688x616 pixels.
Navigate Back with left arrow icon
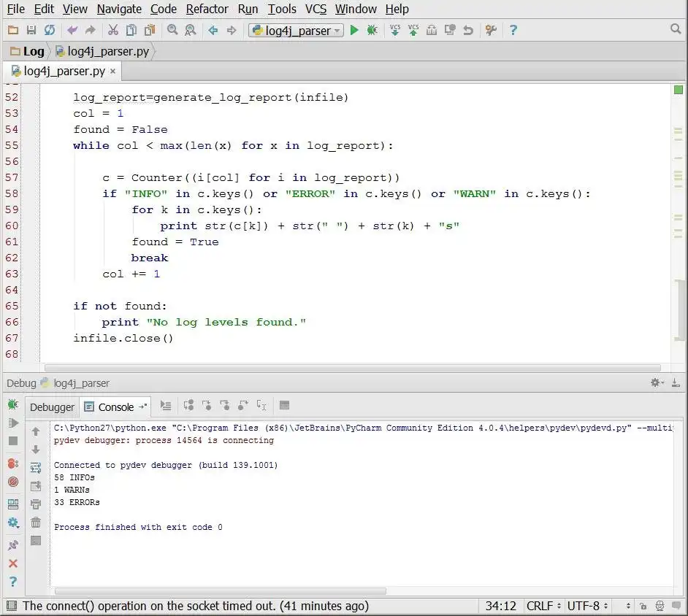213,30
